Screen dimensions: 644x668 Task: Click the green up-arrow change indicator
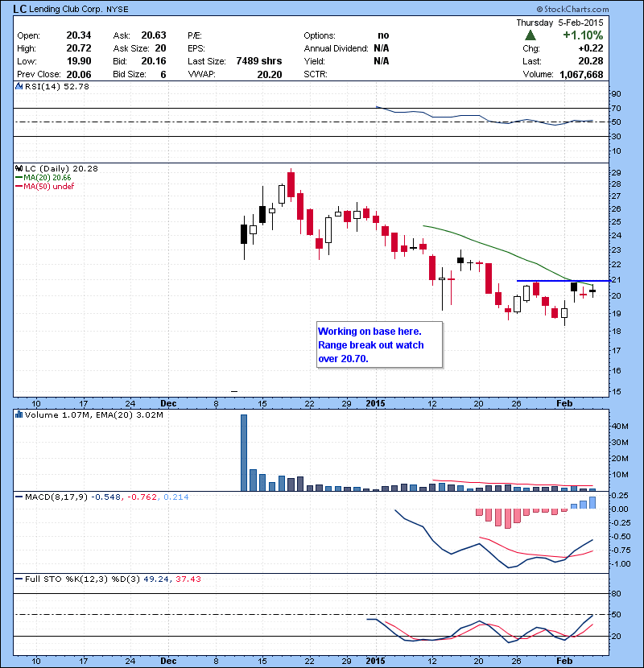click(x=530, y=35)
